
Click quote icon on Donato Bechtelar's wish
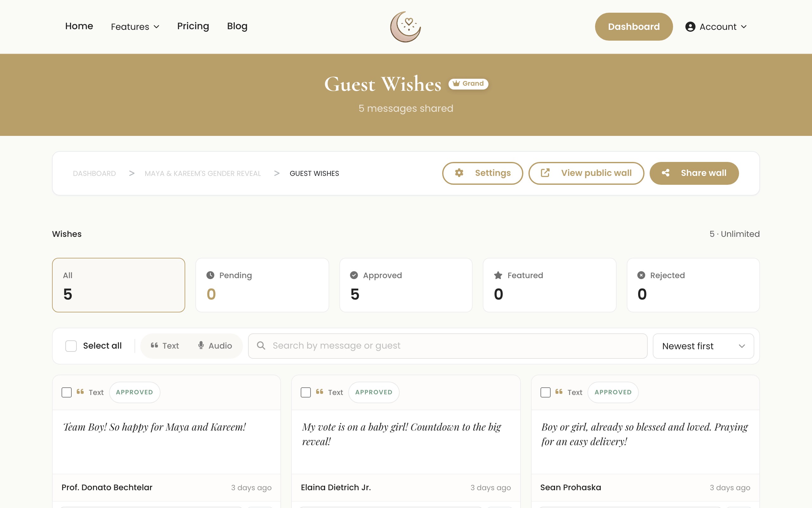pos(80,392)
